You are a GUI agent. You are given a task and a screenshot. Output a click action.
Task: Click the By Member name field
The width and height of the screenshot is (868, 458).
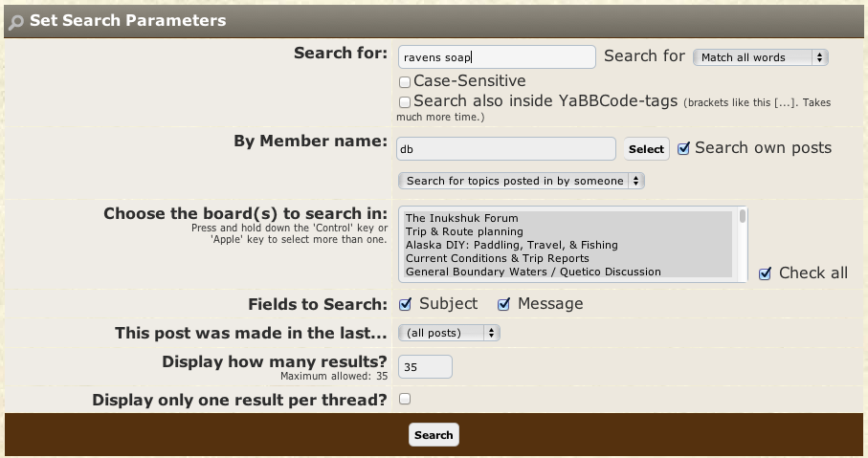(x=505, y=149)
